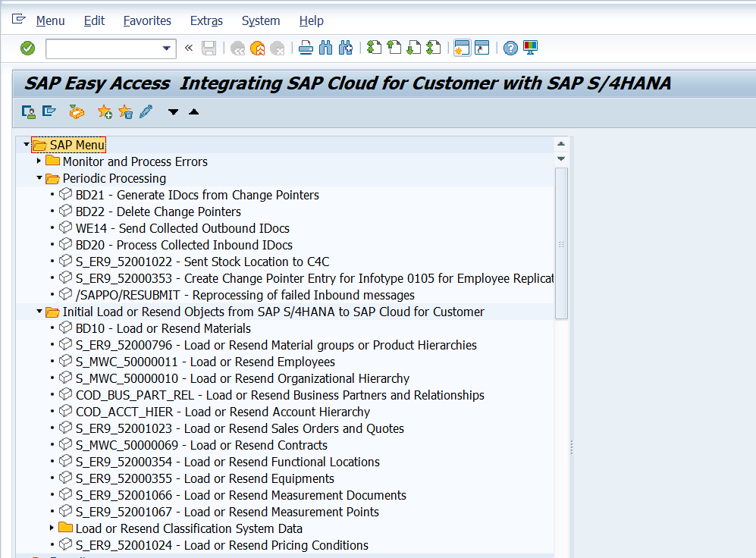
Task: Open the Help question mark icon
Action: click(x=510, y=49)
